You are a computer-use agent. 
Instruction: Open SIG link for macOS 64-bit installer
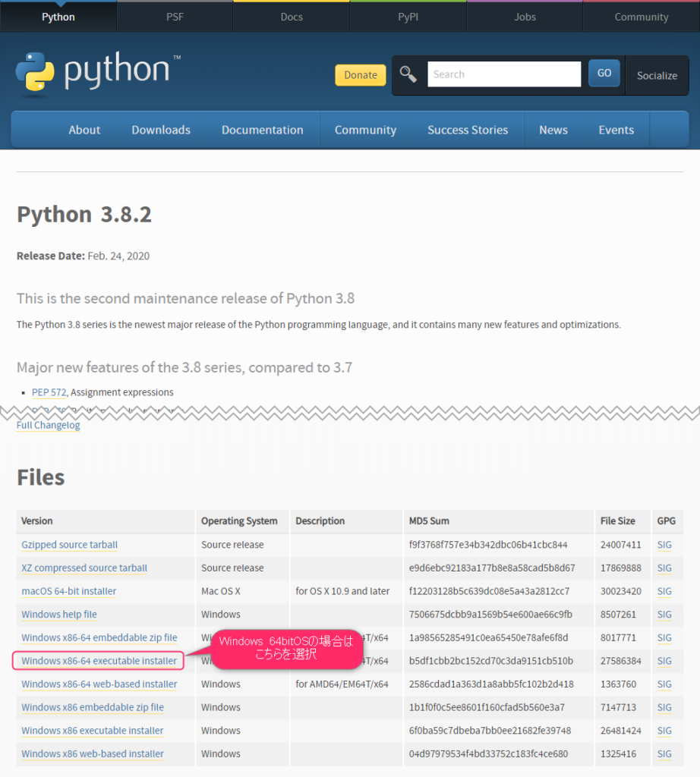664,591
